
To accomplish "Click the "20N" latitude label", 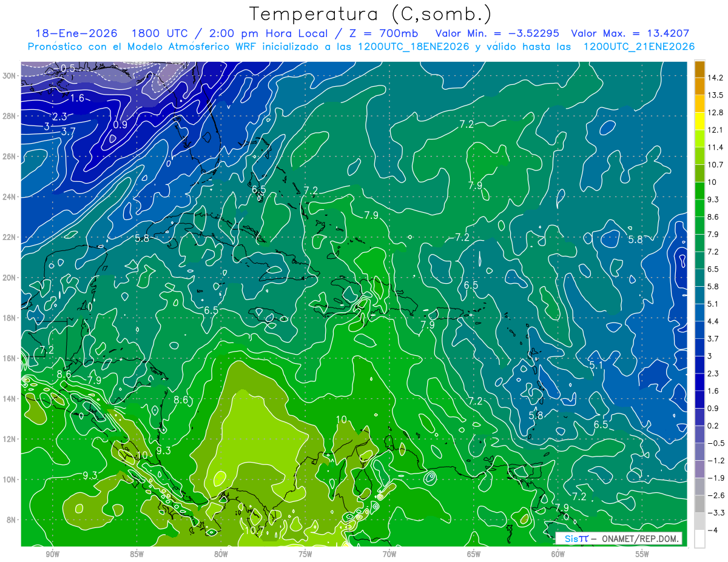I will pyautogui.click(x=10, y=278).
